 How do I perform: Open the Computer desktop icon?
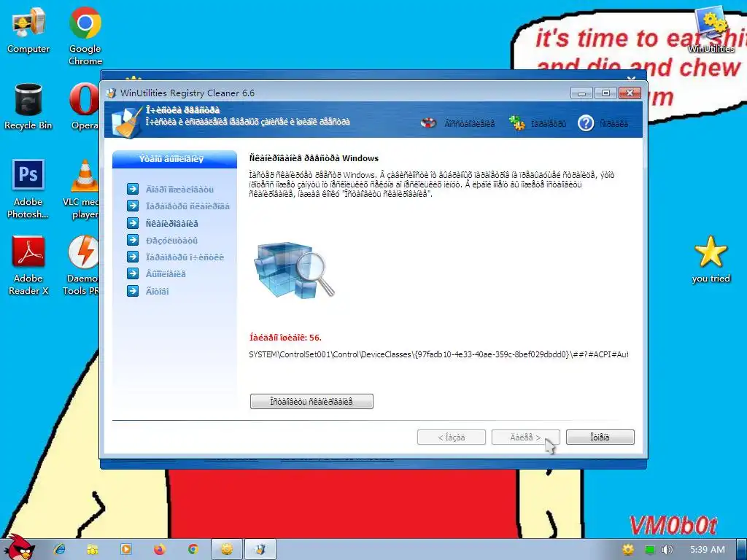click(28, 31)
